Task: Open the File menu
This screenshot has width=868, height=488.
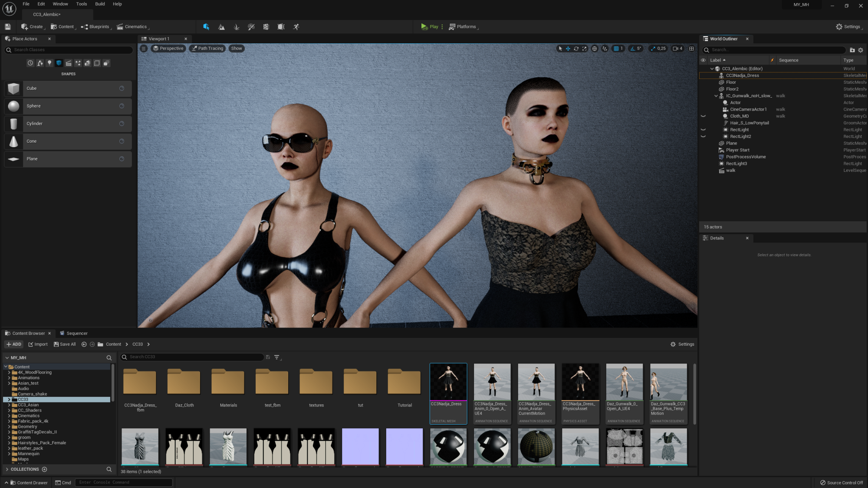Action: click(x=26, y=4)
